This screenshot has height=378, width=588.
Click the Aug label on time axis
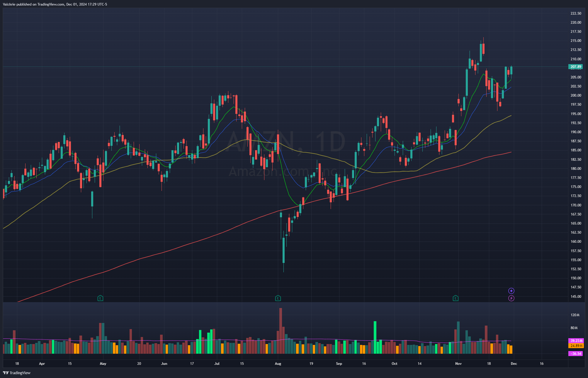278,364
